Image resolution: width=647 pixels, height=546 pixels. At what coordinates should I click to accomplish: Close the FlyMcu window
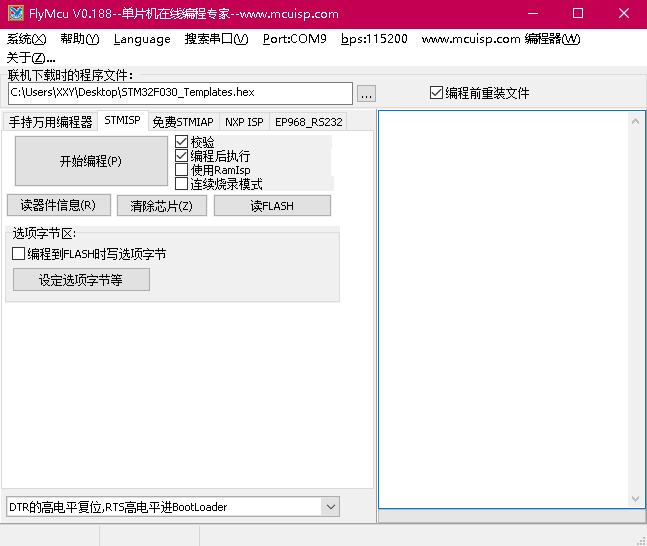pyautogui.click(x=624, y=13)
